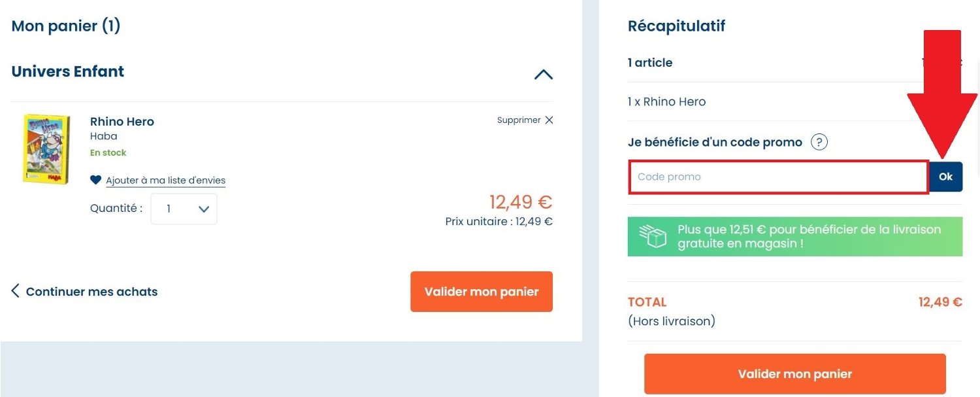Click the Supprimer link
980x397 pixels.
coord(518,120)
